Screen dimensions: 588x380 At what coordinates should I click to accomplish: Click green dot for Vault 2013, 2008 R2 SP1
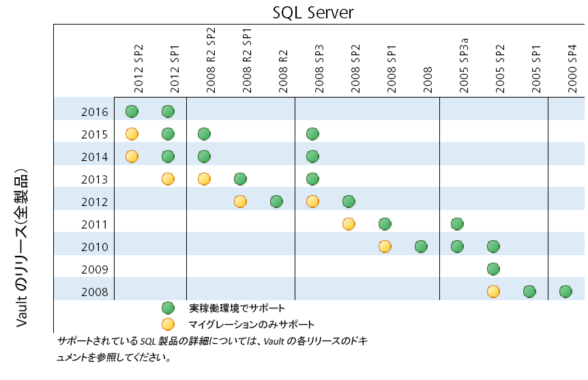pyautogui.click(x=240, y=179)
